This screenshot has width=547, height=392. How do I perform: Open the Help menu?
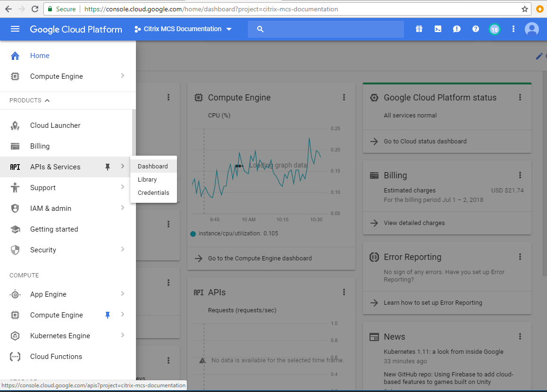tap(475, 29)
